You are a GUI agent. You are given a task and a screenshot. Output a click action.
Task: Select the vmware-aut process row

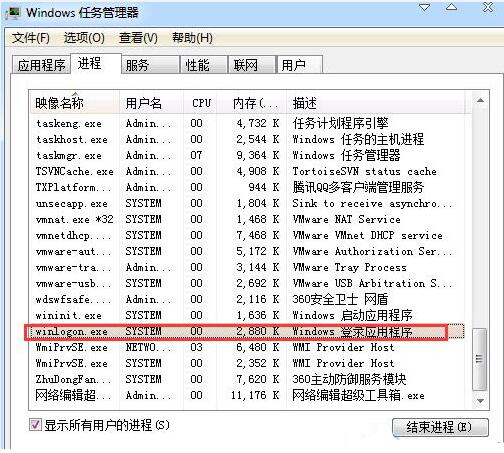click(247, 251)
